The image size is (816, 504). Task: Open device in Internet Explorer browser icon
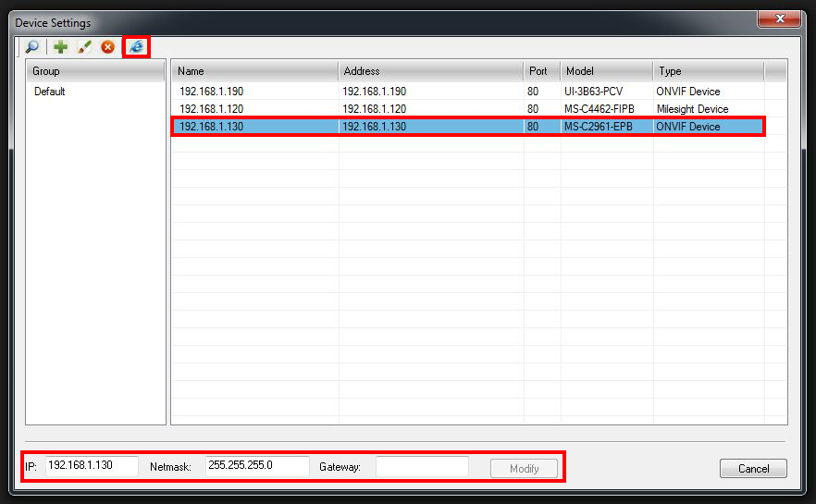click(136, 47)
